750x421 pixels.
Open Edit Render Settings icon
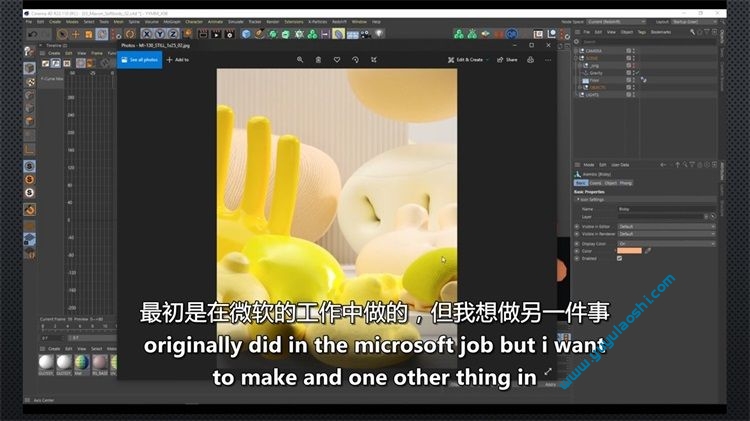tap(230, 34)
